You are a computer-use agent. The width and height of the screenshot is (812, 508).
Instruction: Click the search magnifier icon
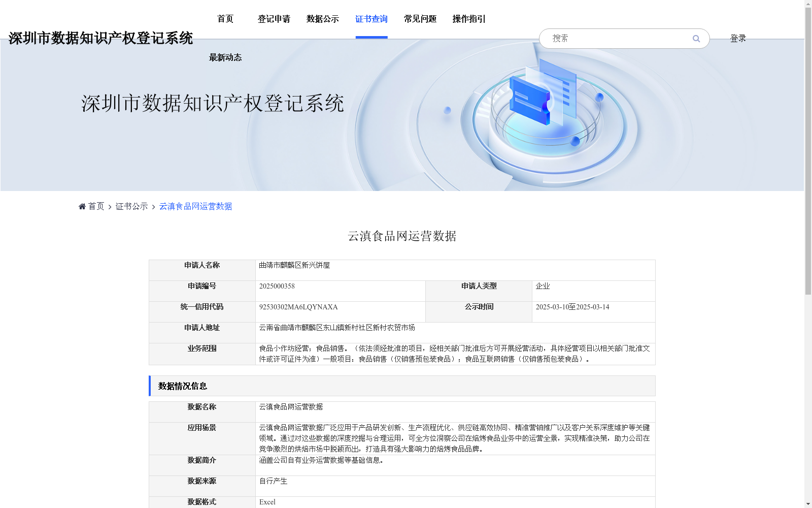(x=696, y=39)
